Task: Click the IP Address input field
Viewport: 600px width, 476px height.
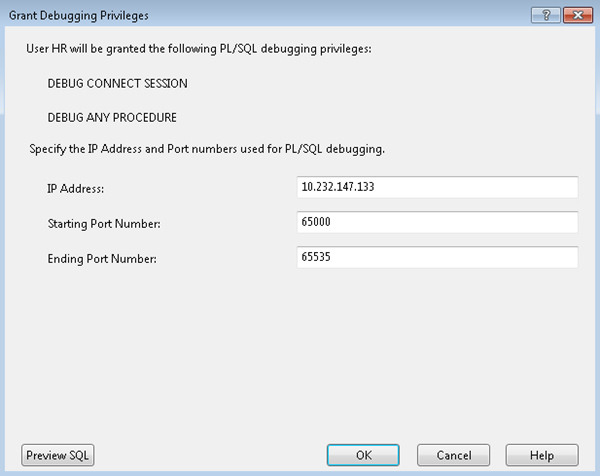Action: pos(438,187)
